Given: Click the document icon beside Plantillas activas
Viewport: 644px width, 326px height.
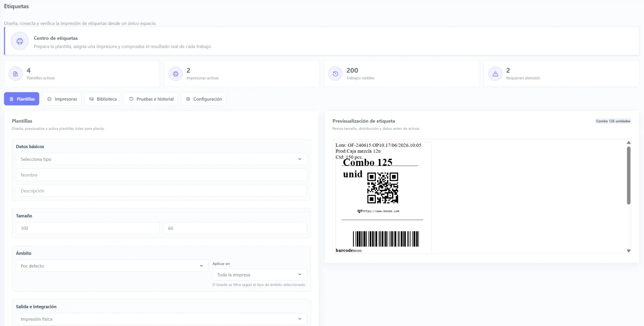Looking at the screenshot, I should 16,74.
